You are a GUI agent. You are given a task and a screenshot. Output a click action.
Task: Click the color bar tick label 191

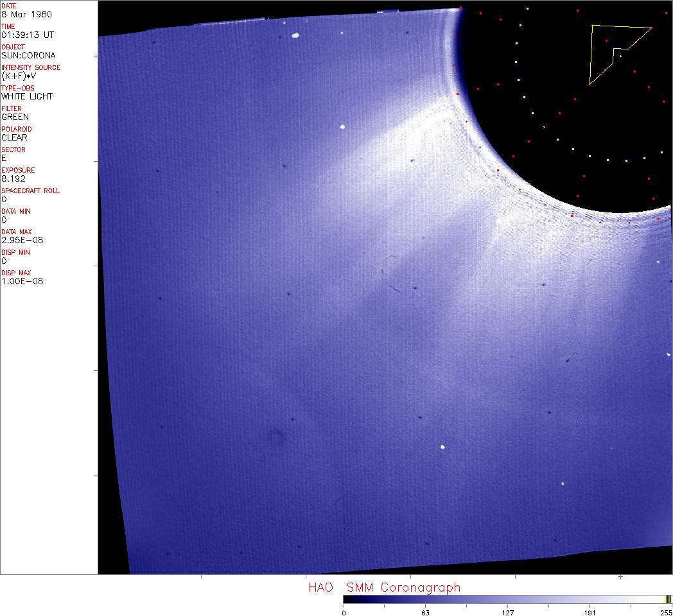[x=590, y=613]
